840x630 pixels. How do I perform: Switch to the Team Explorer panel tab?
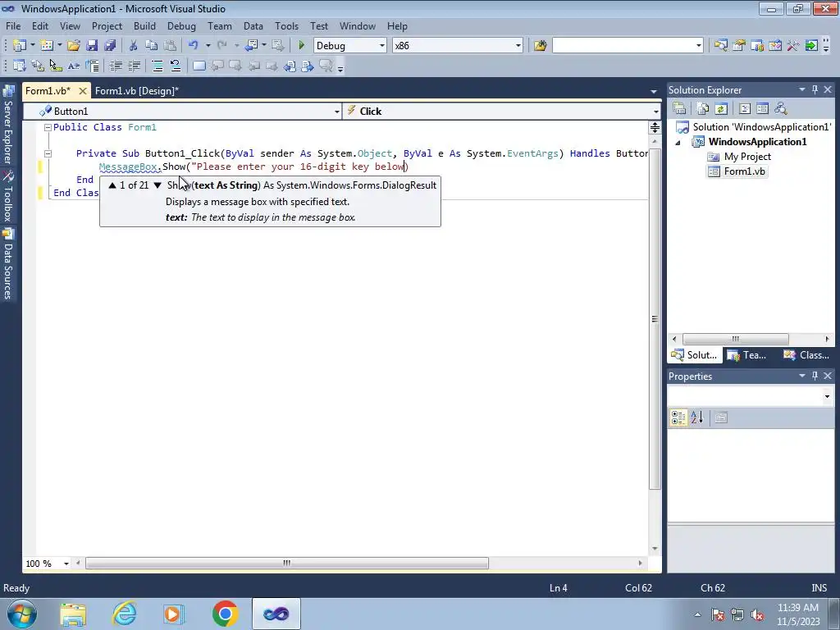(x=748, y=355)
